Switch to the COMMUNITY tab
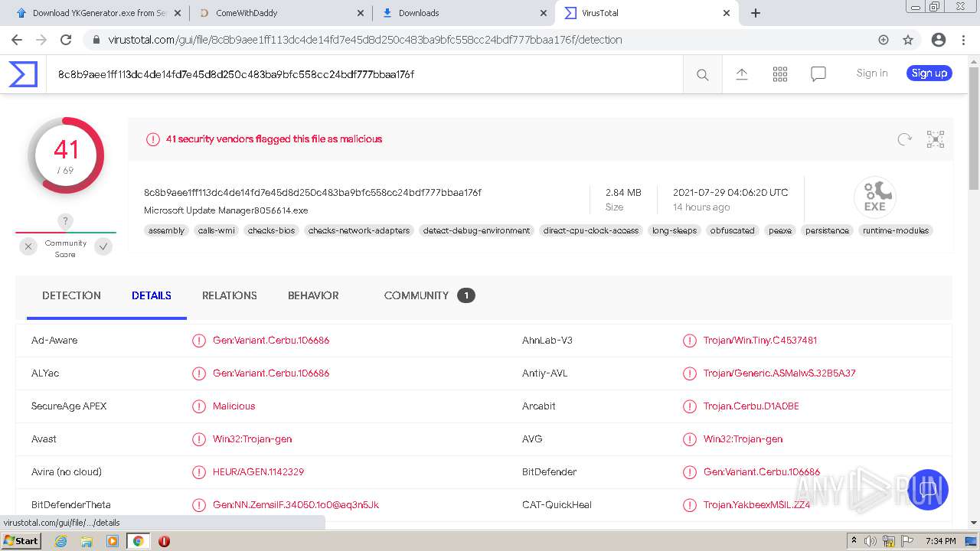Image resolution: width=980 pixels, height=551 pixels. pyautogui.click(x=430, y=295)
